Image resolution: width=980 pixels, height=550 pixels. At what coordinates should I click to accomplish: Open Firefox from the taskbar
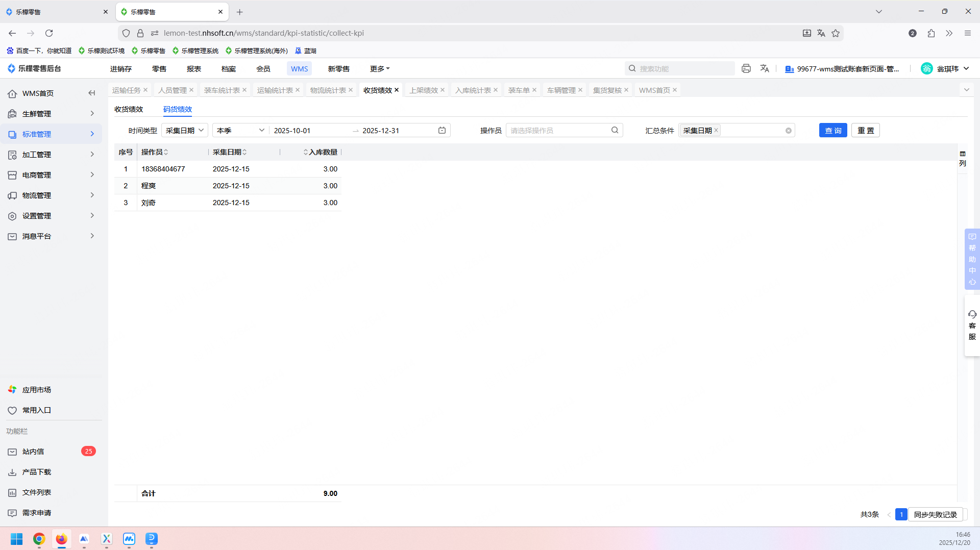62,539
